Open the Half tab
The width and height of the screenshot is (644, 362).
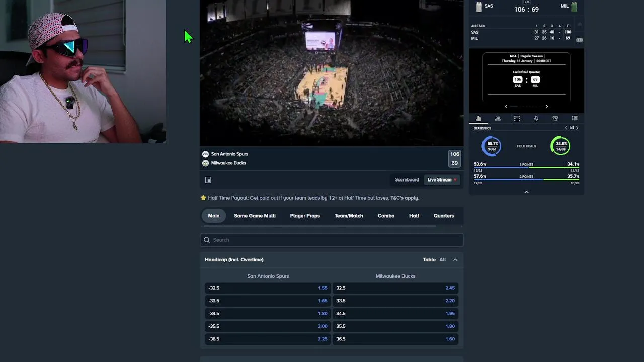[x=414, y=216]
